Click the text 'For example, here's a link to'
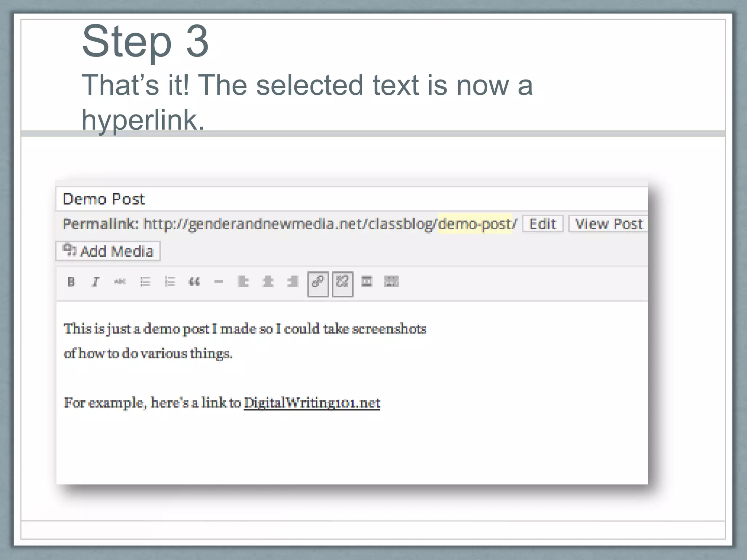 coord(152,403)
